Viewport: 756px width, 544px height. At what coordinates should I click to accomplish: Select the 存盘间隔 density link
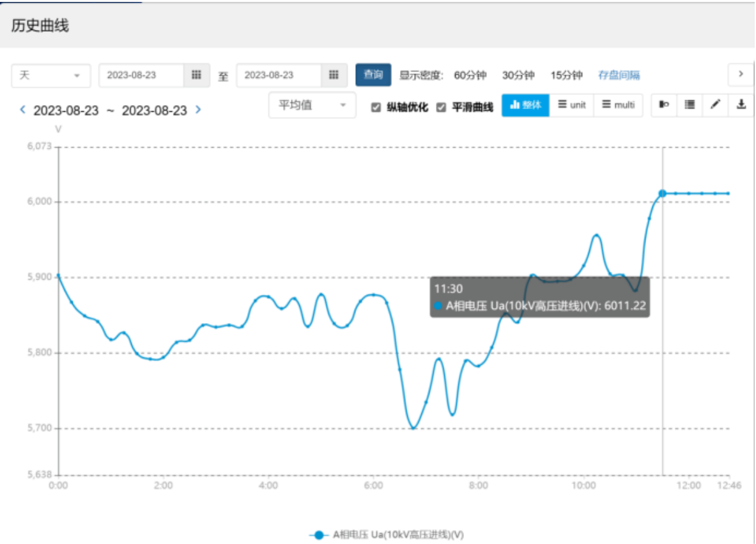pos(619,75)
